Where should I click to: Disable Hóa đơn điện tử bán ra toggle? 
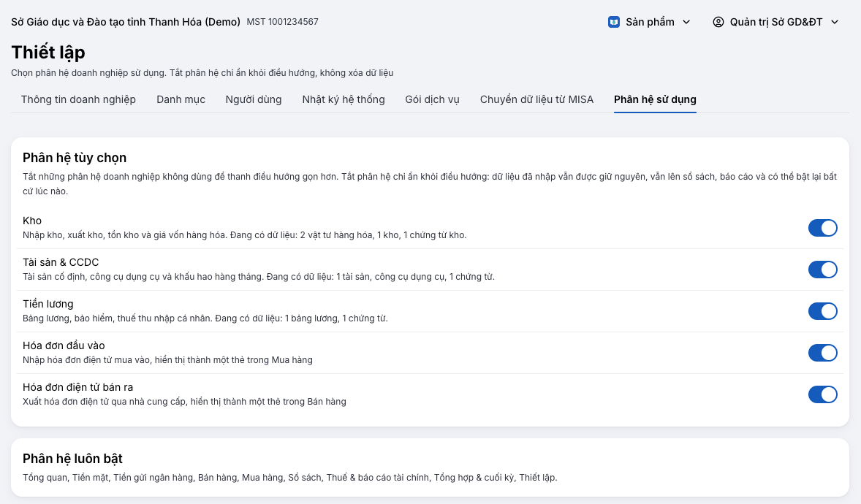[x=822, y=394]
